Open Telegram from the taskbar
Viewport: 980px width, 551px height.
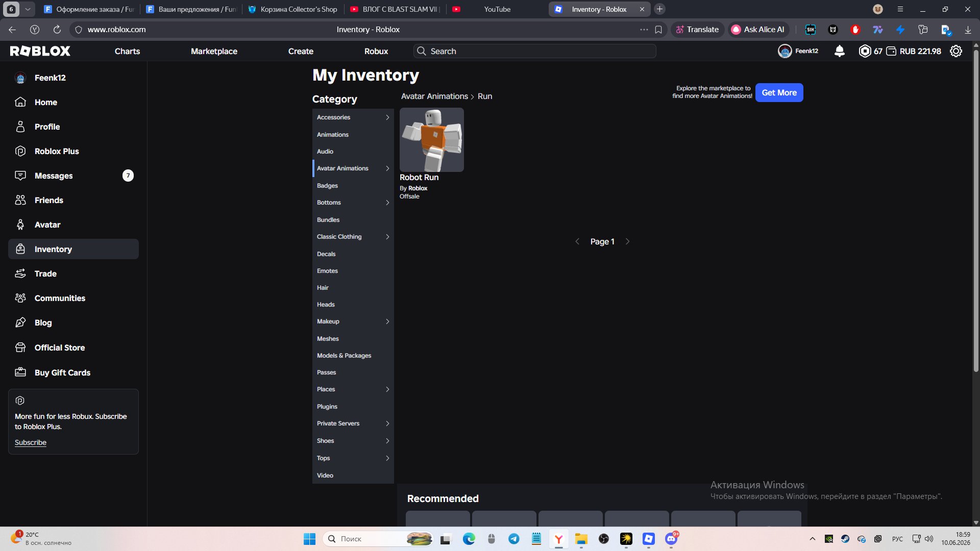514,539
